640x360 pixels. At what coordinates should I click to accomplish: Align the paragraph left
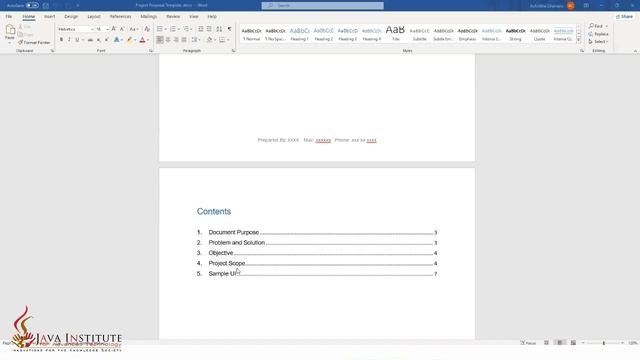(160, 40)
